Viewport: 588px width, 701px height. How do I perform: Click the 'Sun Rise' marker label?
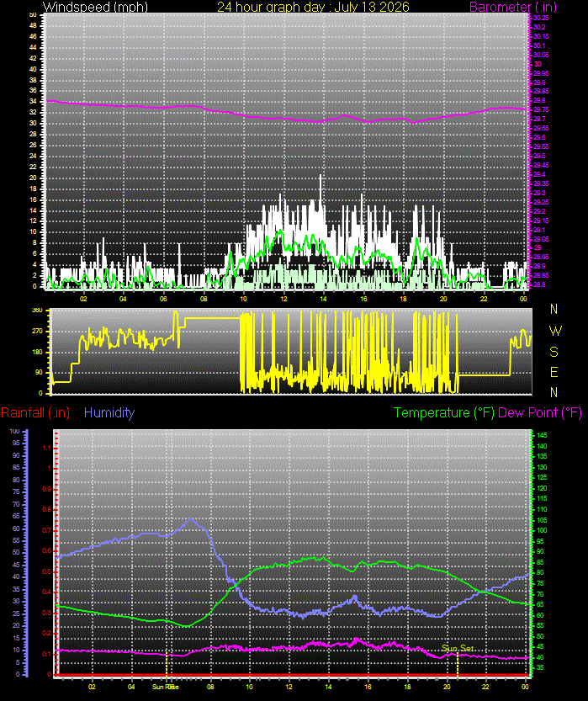click(x=166, y=687)
